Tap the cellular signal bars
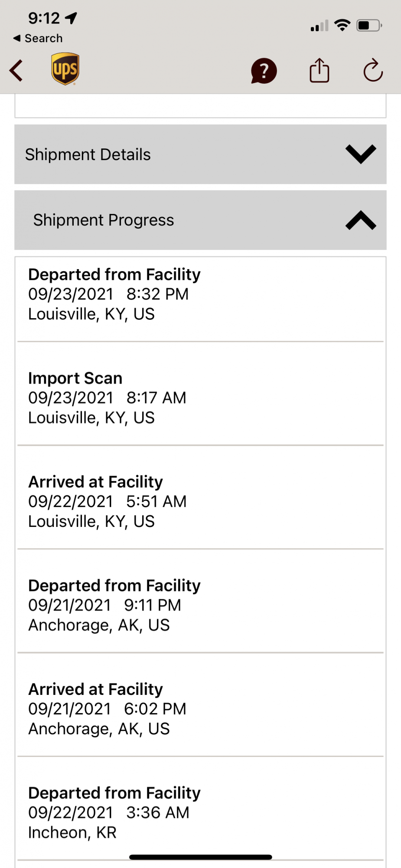This screenshot has width=401, height=868. (x=319, y=26)
